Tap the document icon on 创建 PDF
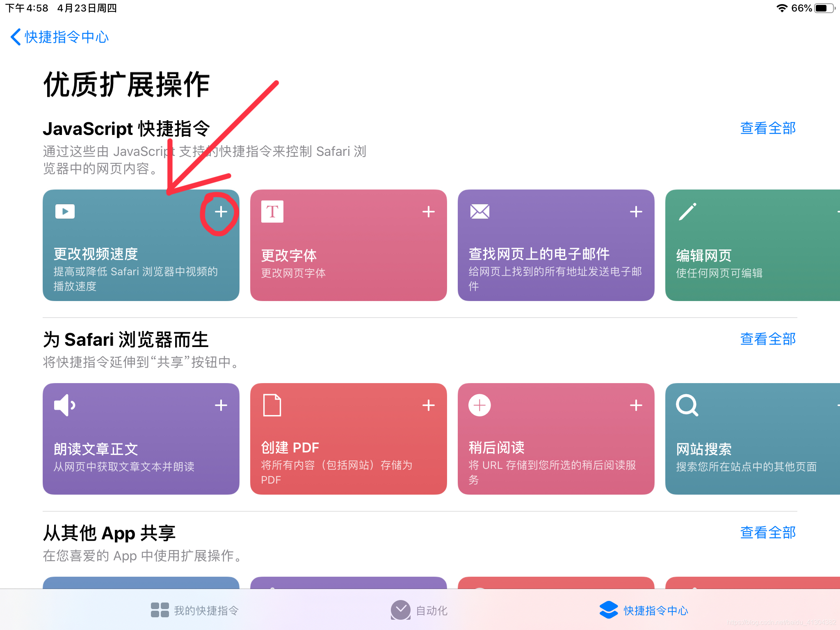This screenshot has height=630, width=840. click(272, 405)
